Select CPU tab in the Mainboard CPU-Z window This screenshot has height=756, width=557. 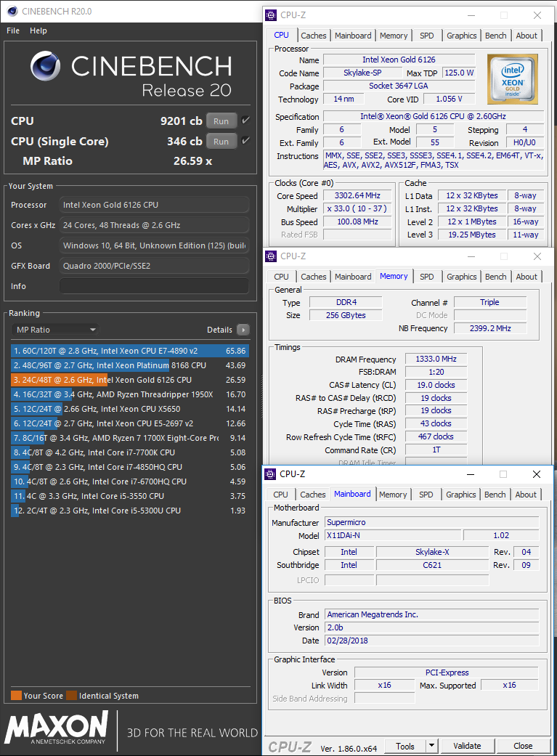tap(280, 495)
